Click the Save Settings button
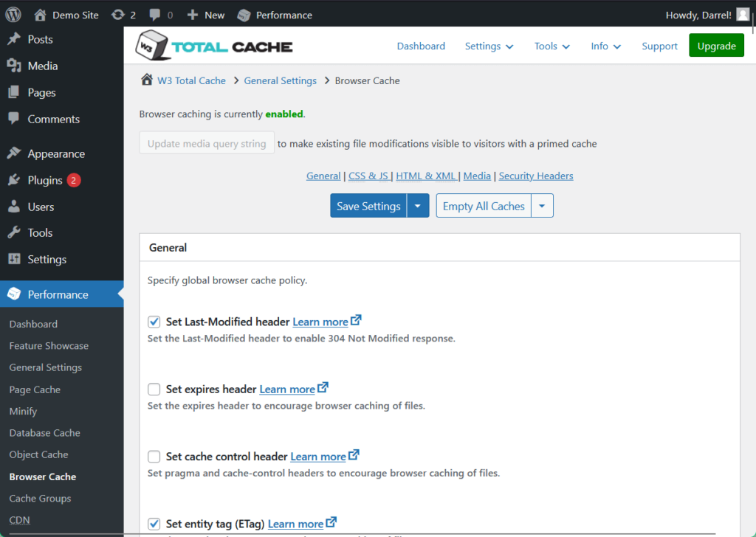Viewport: 756px width, 537px height. tap(368, 206)
